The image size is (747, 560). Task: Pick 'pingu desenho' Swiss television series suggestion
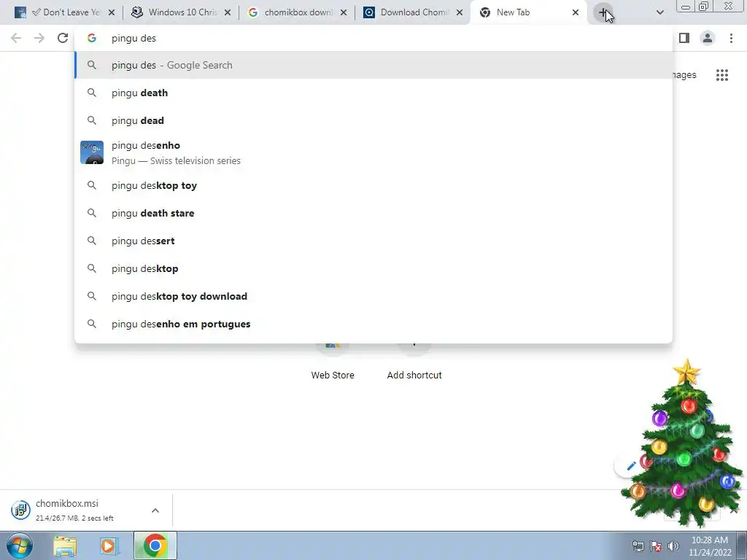tap(373, 153)
